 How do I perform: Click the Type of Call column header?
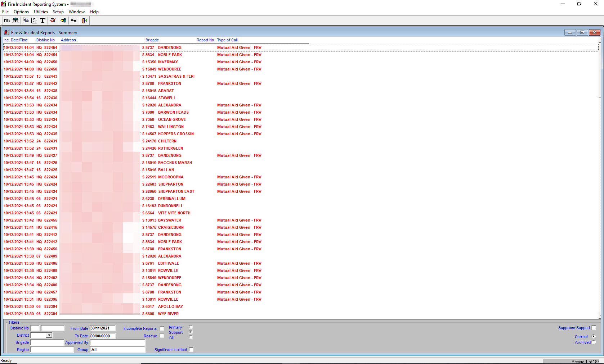pos(227,40)
